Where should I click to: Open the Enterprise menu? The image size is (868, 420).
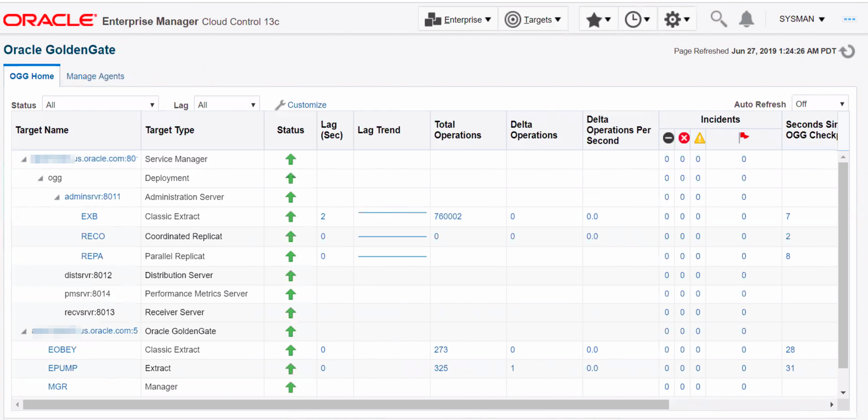pos(458,20)
